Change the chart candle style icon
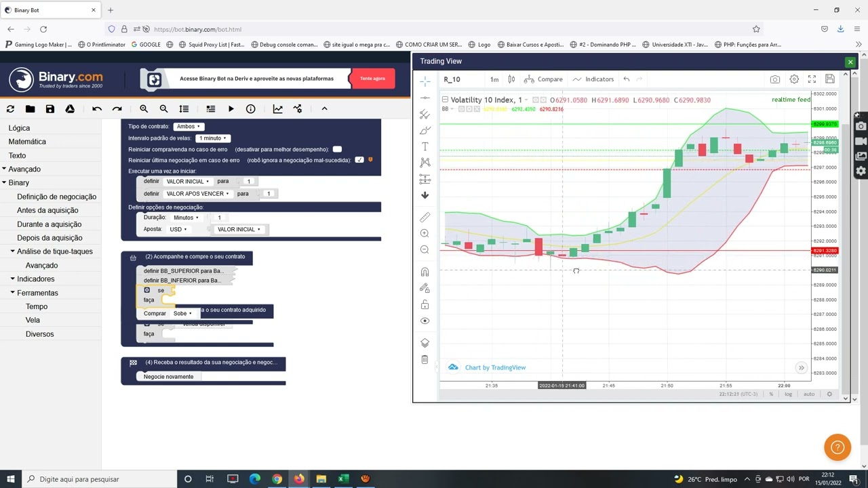The image size is (868, 488). click(x=511, y=79)
